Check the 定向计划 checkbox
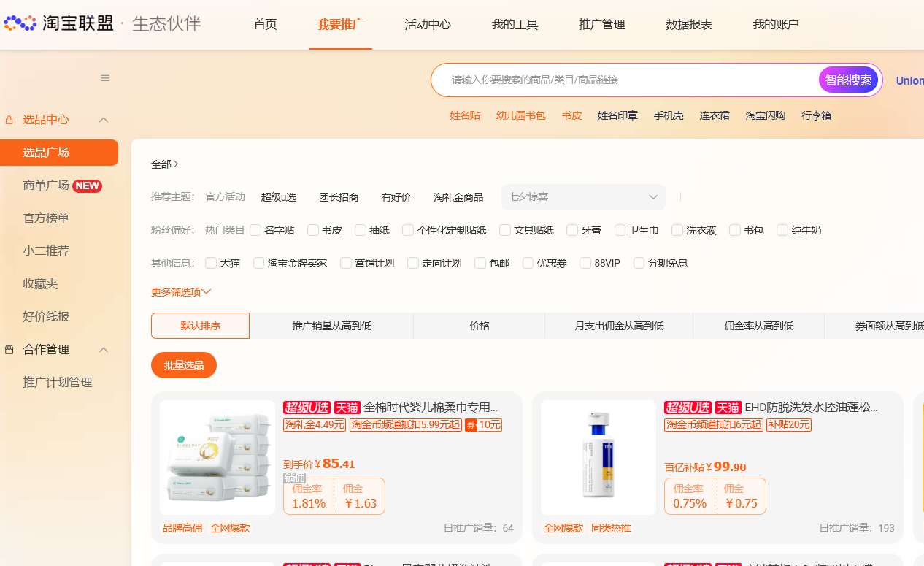Image resolution: width=924 pixels, height=566 pixels. pyautogui.click(x=413, y=263)
